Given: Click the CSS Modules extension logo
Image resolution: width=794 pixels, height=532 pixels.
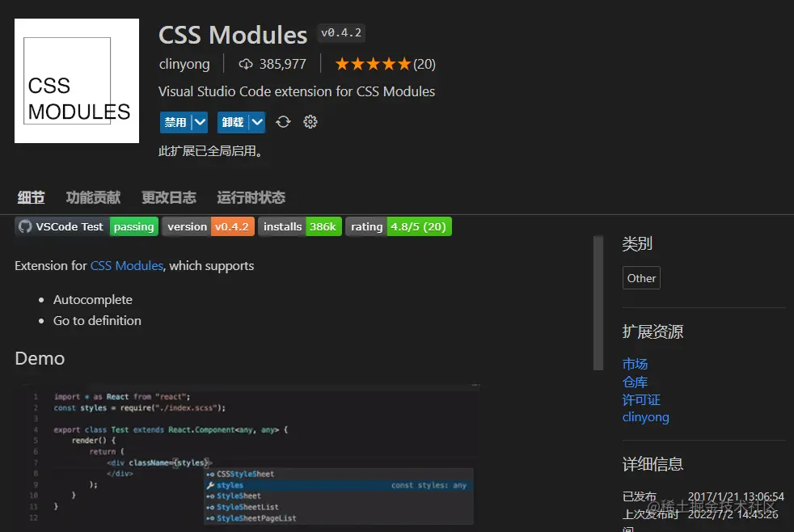Looking at the screenshot, I should 77,81.
